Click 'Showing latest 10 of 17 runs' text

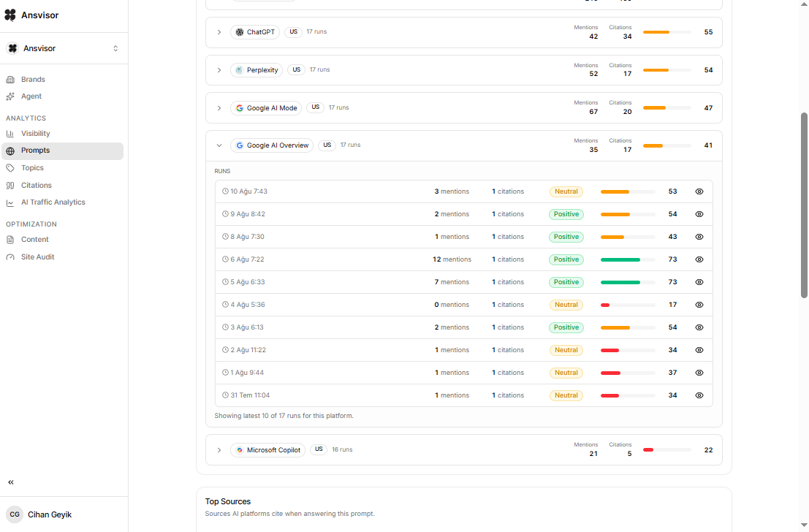click(x=284, y=416)
